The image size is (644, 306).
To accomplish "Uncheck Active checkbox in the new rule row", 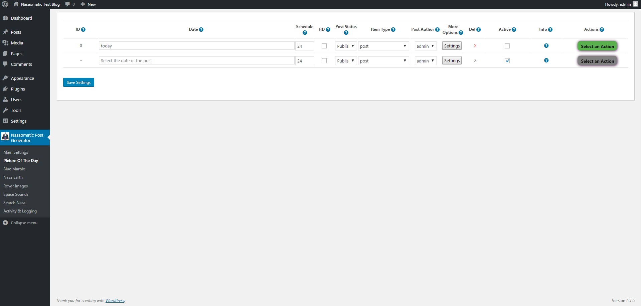I will (x=507, y=61).
